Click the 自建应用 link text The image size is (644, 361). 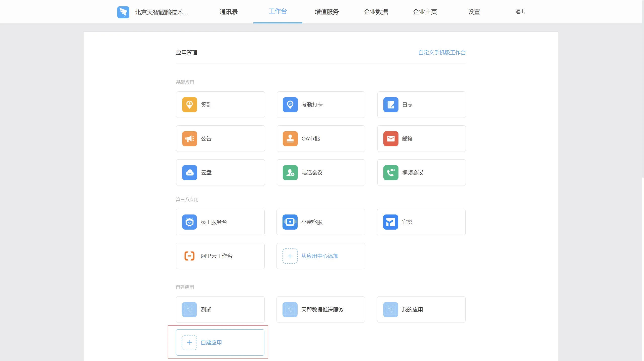click(x=211, y=342)
